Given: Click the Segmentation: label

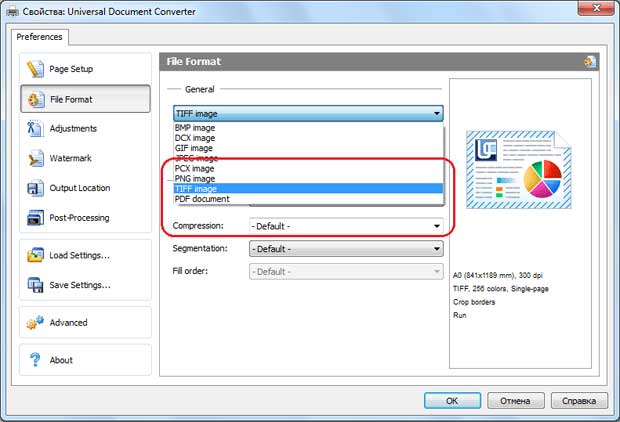Looking at the screenshot, I should [200, 248].
